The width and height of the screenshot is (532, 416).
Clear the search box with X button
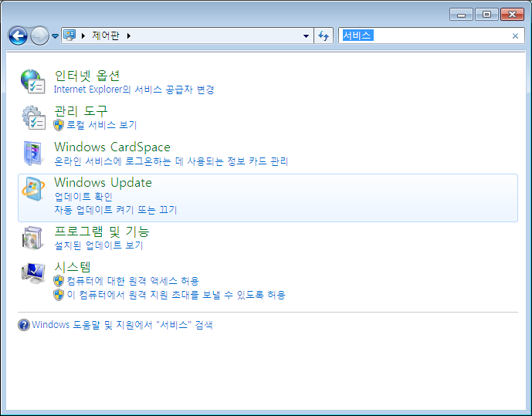(x=515, y=36)
